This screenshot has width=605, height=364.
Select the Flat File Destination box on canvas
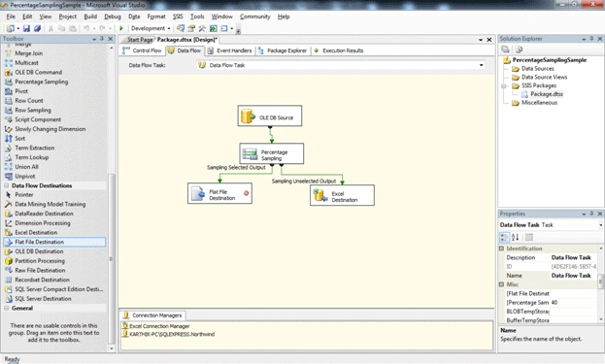tap(219, 193)
